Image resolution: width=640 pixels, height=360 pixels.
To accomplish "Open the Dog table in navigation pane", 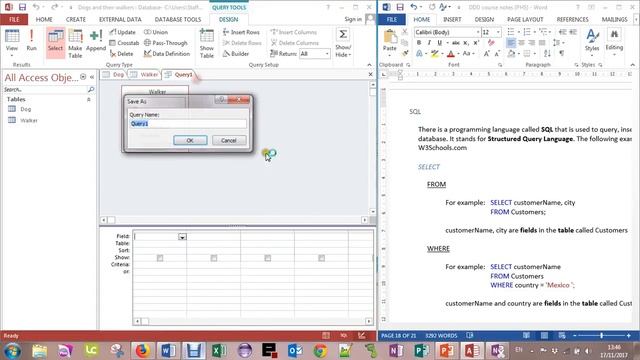I will 26,109.
